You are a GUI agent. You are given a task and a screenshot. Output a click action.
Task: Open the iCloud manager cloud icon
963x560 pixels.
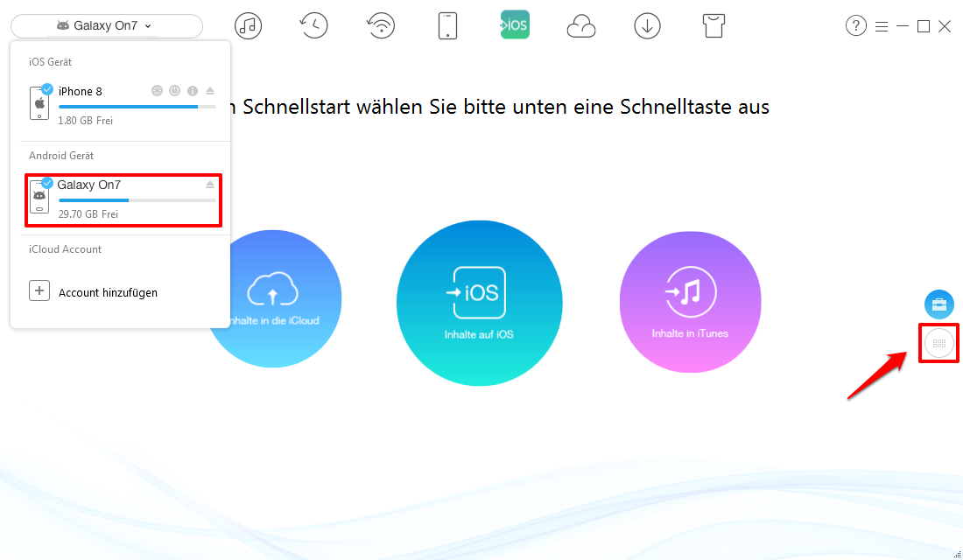point(581,26)
